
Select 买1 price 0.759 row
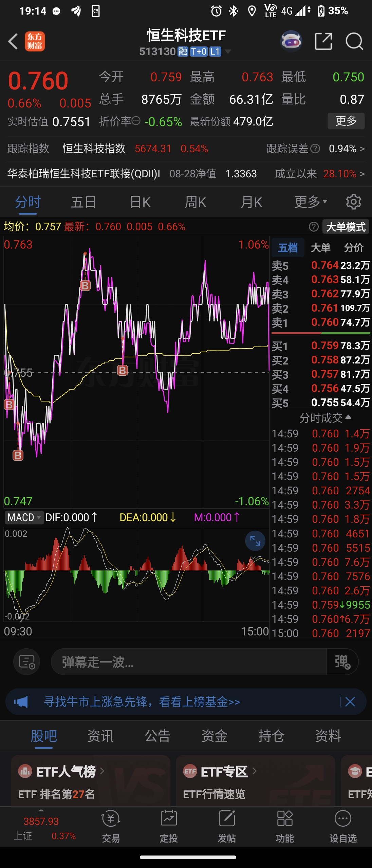coord(321,346)
